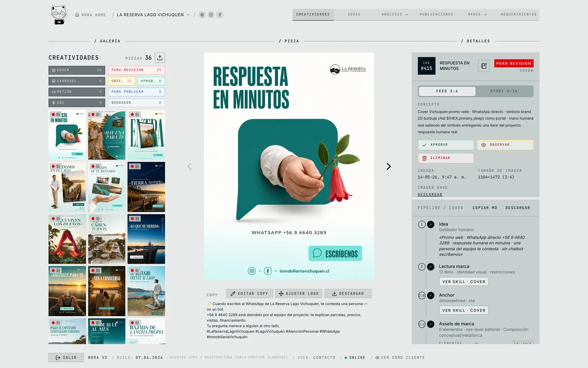Click step 1 circle for Idea
Image resolution: width=588 pixels, height=368 pixels.
(x=422, y=224)
